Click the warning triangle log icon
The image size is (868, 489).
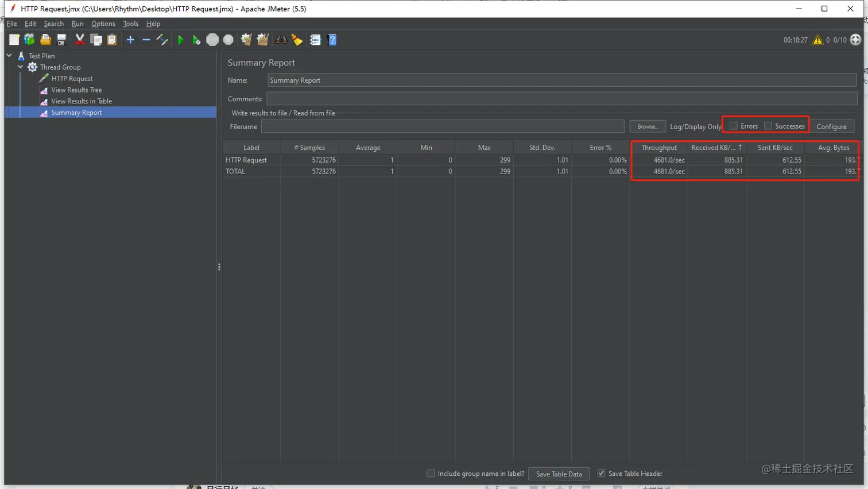pos(817,40)
